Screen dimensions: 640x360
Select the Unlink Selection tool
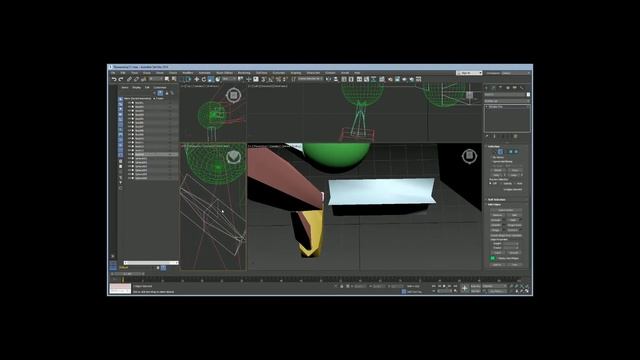(136, 79)
